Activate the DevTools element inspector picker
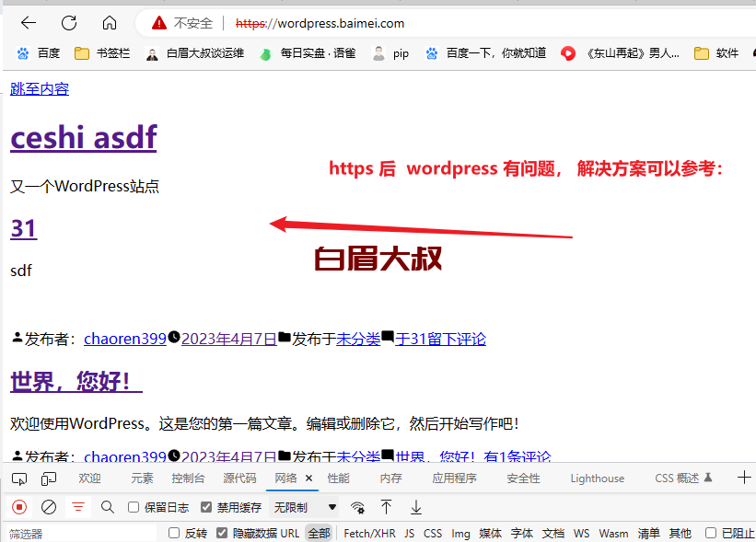The image size is (756, 542). point(19,479)
